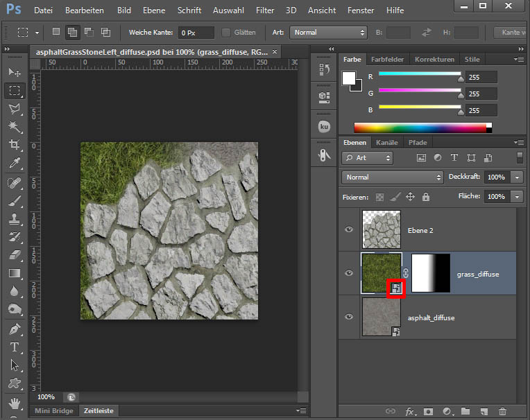Image resolution: width=530 pixels, height=420 pixels.
Task: Open the Art style dropdown
Action: pos(328,33)
